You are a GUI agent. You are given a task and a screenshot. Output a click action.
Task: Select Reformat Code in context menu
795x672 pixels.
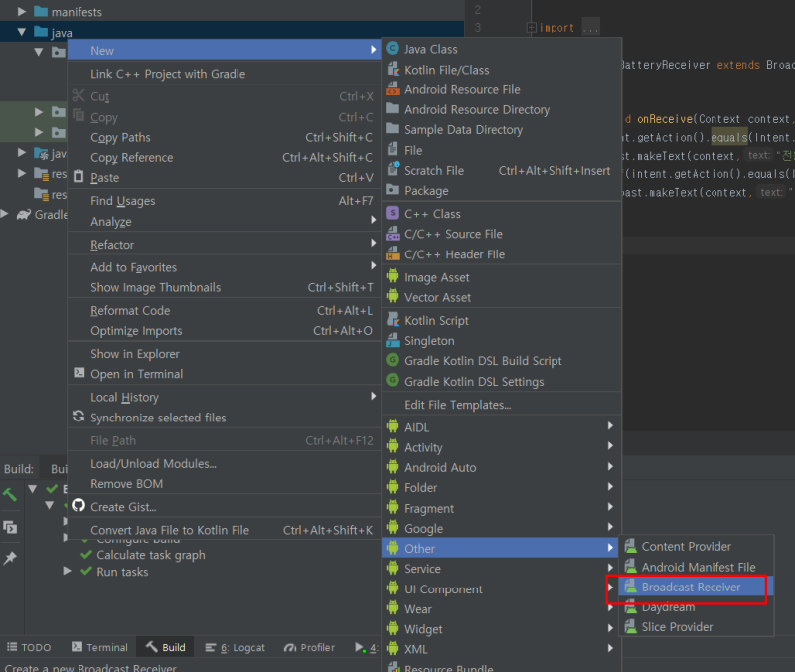coord(130,311)
